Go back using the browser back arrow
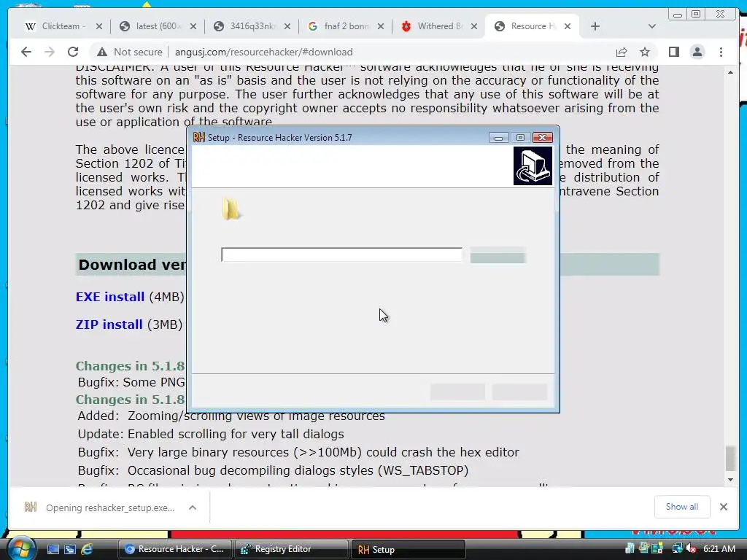This screenshot has height=560, width=747. point(26,52)
